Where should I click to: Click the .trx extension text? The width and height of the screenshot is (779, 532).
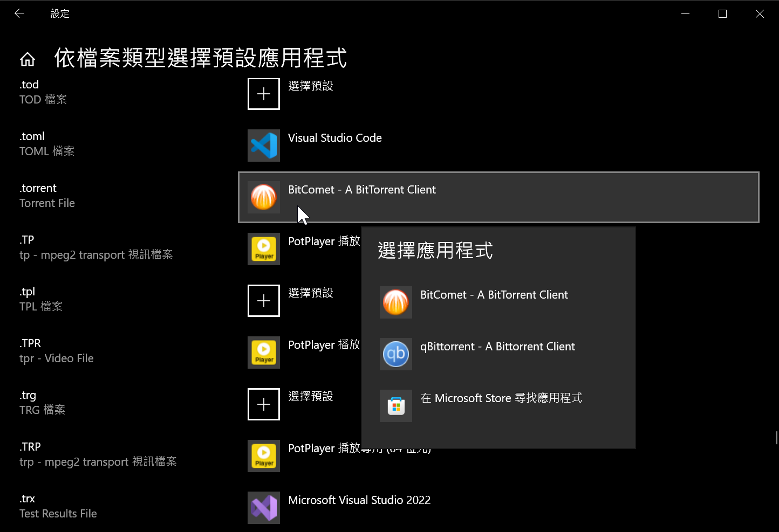pos(27,499)
